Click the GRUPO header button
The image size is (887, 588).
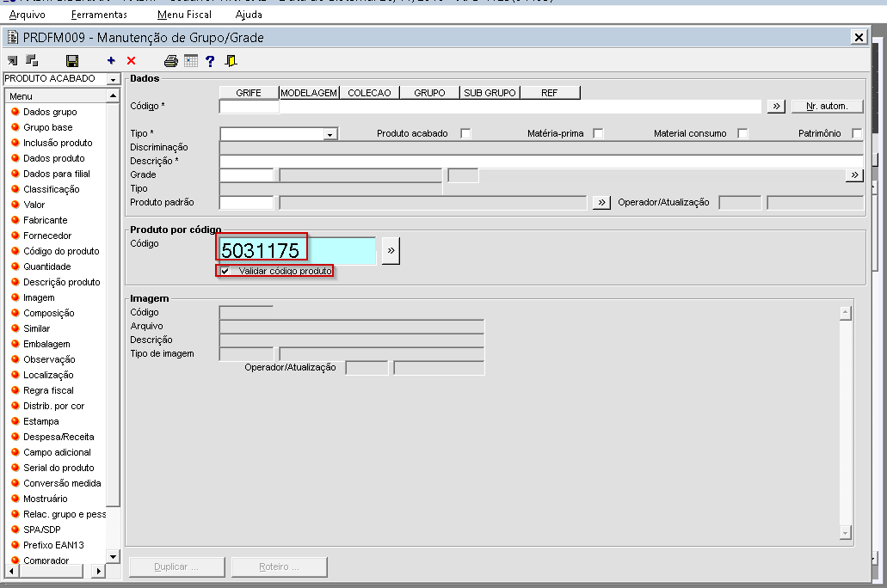[429, 93]
